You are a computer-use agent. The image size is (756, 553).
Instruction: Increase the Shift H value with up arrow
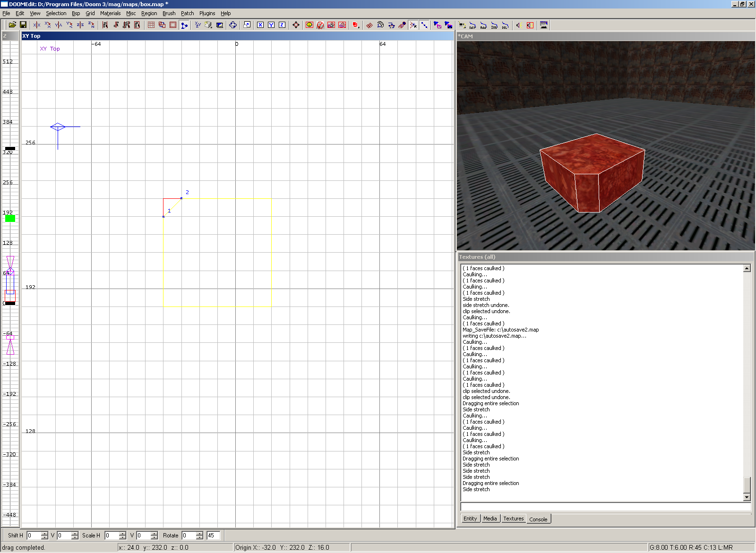click(x=44, y=533)
